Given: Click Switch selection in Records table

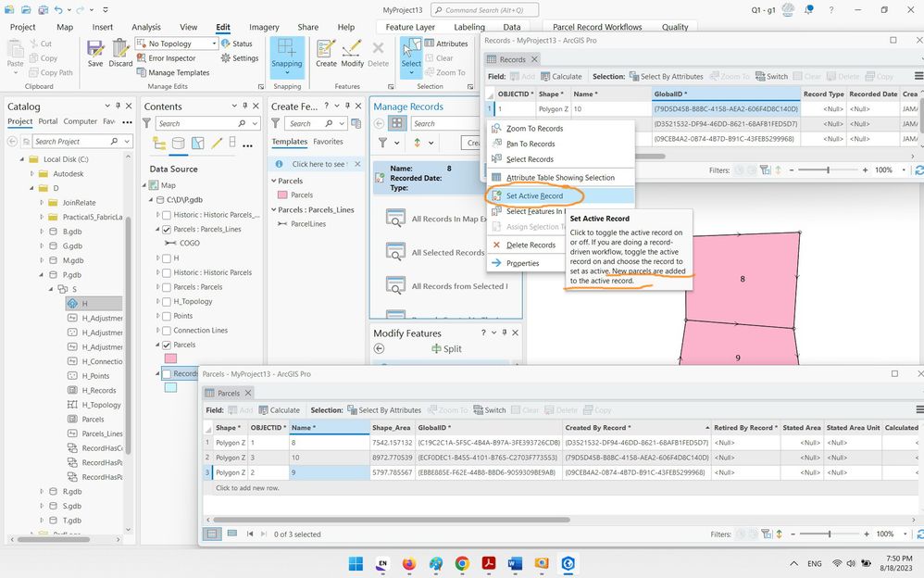Looking at the screenshot, I should (771, 77).
